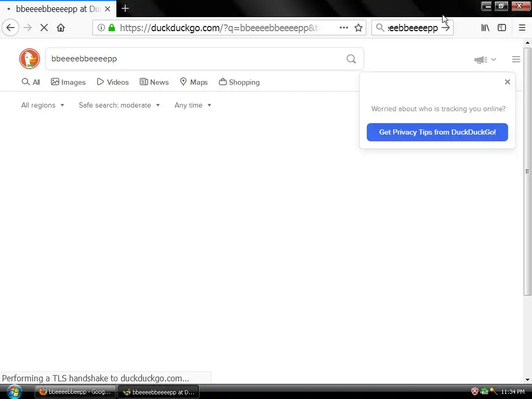
Task: Click the scrollbar down arrow
Action: coord(527,380)
